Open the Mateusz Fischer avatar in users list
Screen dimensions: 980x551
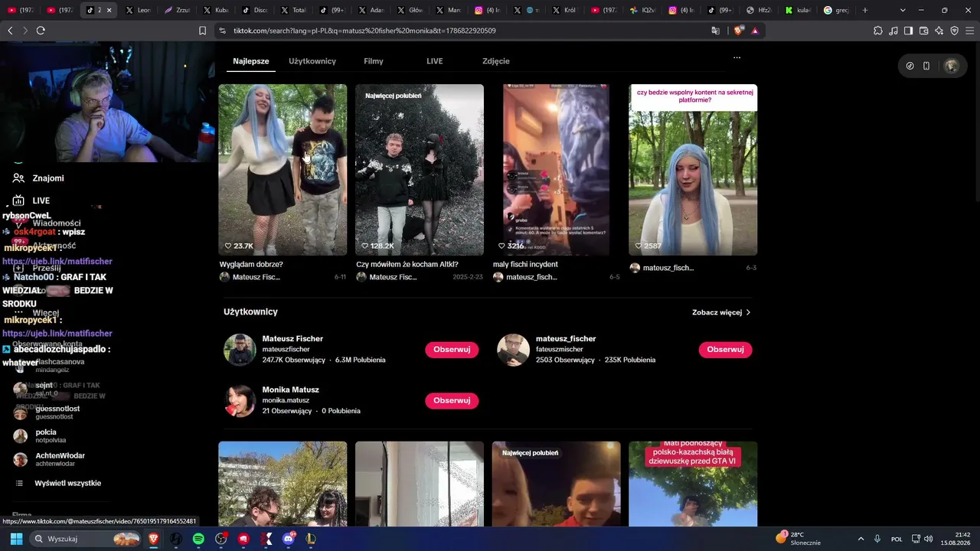pyautogui.click(x=240, y=350)
